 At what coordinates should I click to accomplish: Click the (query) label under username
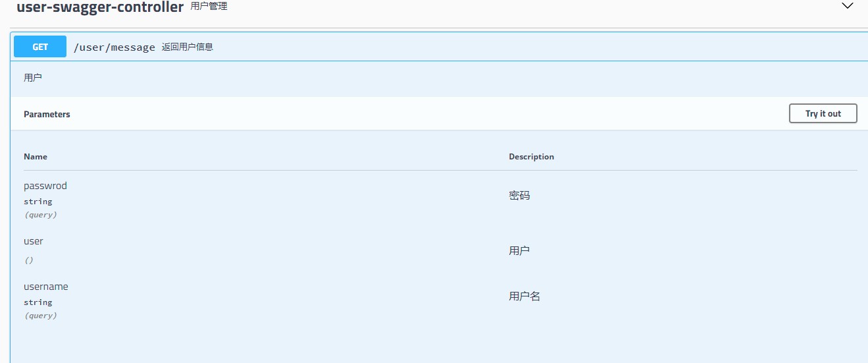click(41, 316)
